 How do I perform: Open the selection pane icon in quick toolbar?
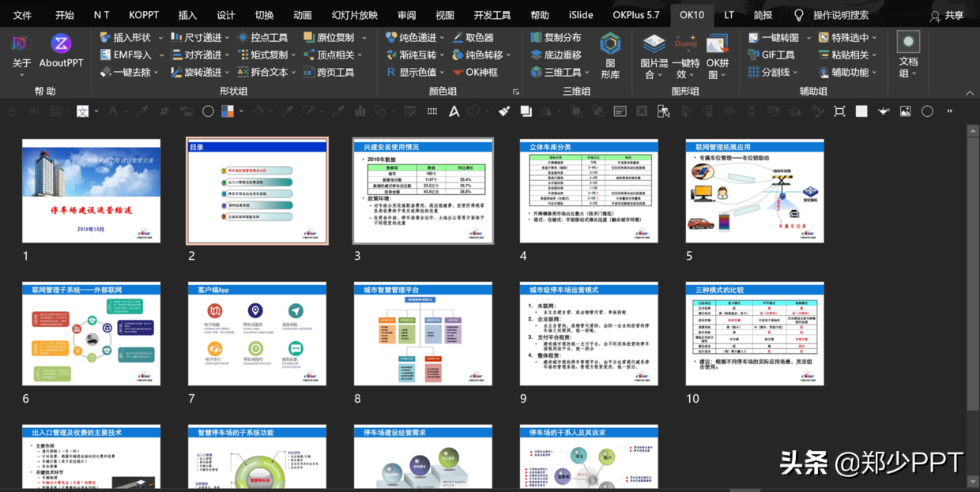tap(664, 111)
